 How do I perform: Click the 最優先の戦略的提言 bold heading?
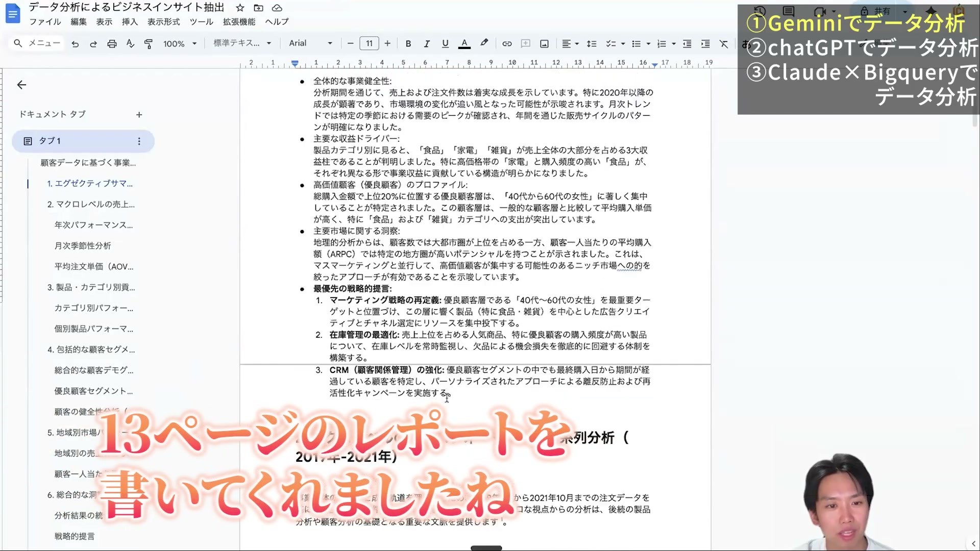(352, 289)
